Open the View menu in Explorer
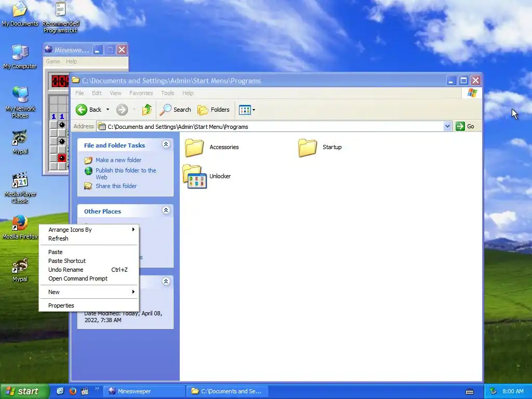Screen dimensions: 532x399 point(115,93)
